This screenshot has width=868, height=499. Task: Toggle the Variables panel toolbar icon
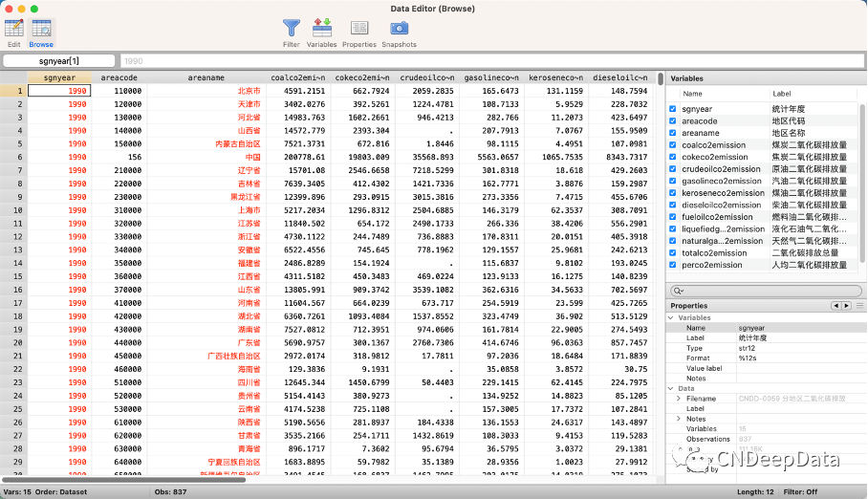tap(321, 28)
